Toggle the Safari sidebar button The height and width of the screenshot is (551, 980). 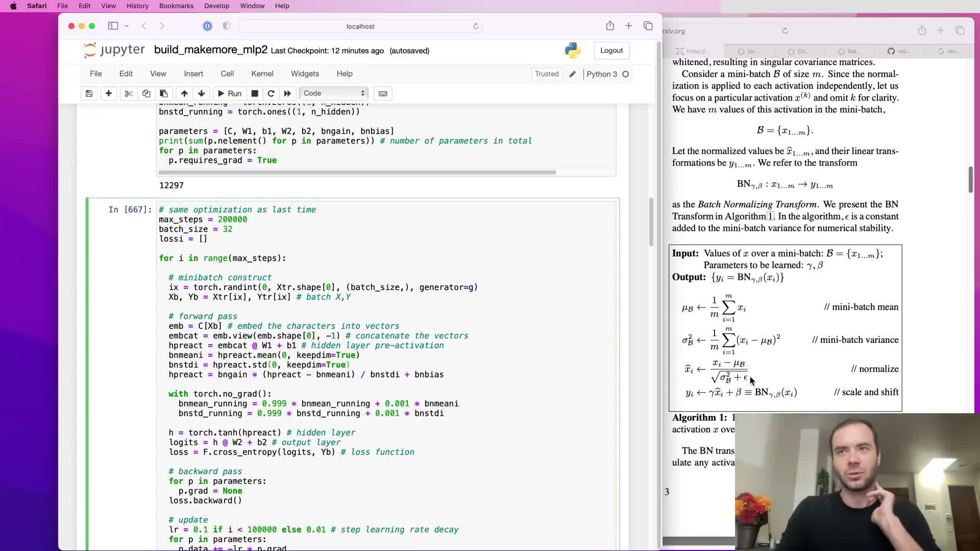[113, 26]
